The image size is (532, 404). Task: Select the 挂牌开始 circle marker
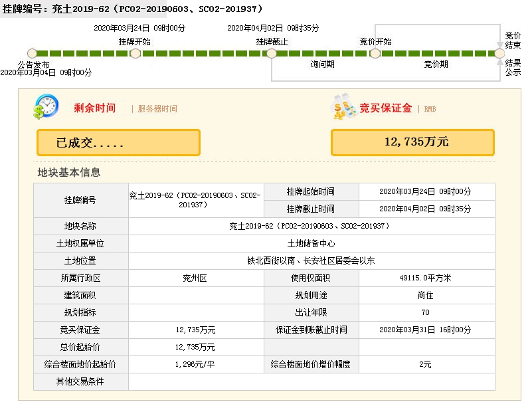click(x=135, y=53)
